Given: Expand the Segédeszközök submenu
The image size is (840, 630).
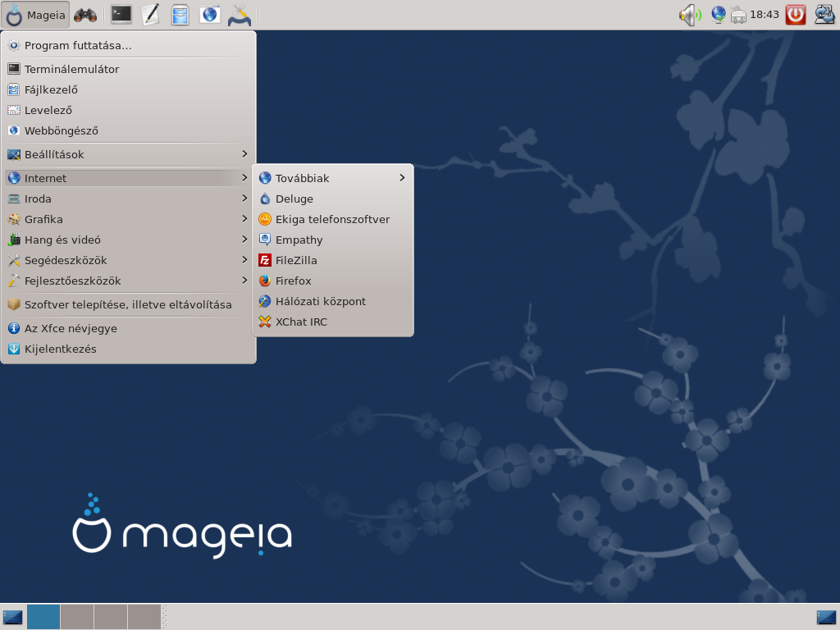Looking at the screenshot, I should [128, 260].
